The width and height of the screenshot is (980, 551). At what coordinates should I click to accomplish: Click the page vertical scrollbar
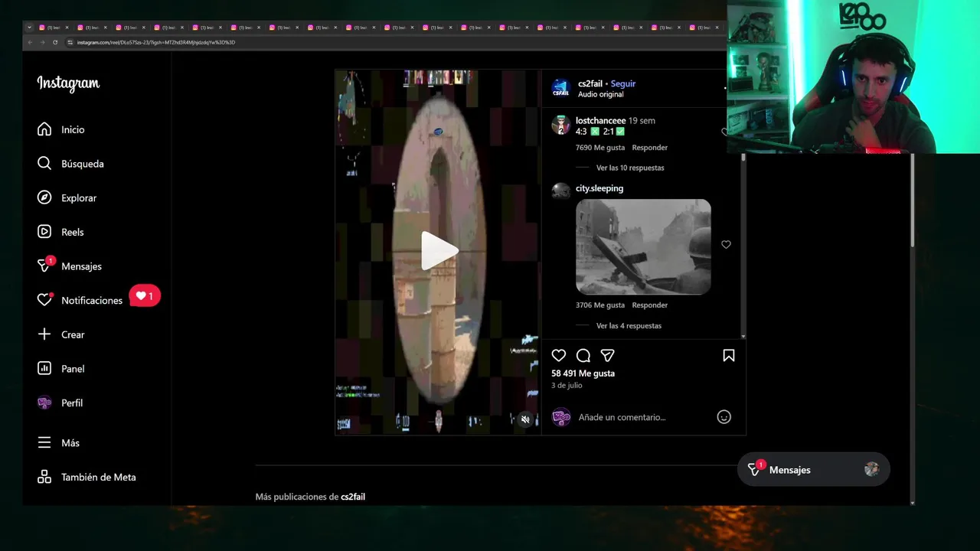coord(912,201)
